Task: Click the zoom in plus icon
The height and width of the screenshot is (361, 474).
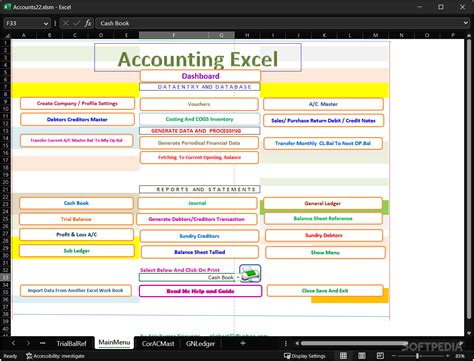Action: [447, 356]
